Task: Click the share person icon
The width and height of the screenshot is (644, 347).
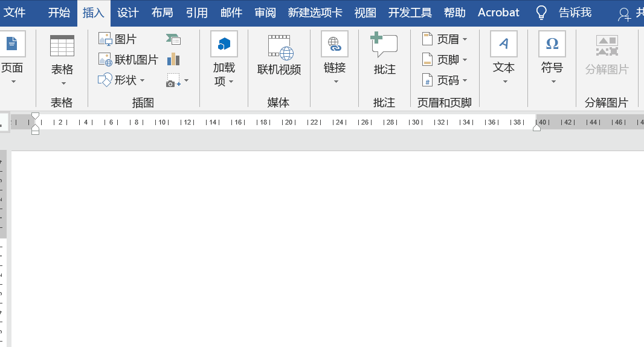Action: coord(624,15)
